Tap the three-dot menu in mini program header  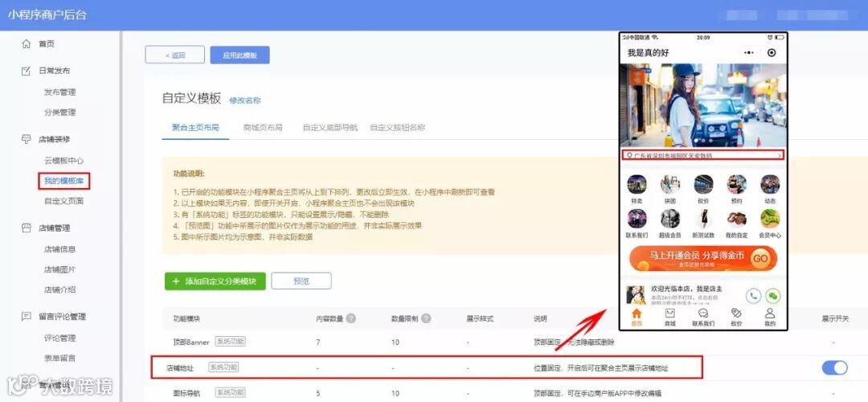(x=748, y=52)
